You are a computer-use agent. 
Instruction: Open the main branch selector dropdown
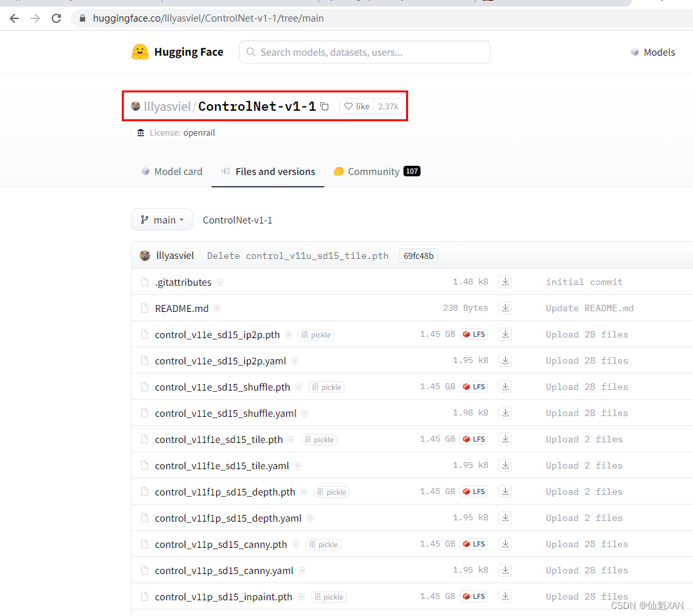click(161, 220)
